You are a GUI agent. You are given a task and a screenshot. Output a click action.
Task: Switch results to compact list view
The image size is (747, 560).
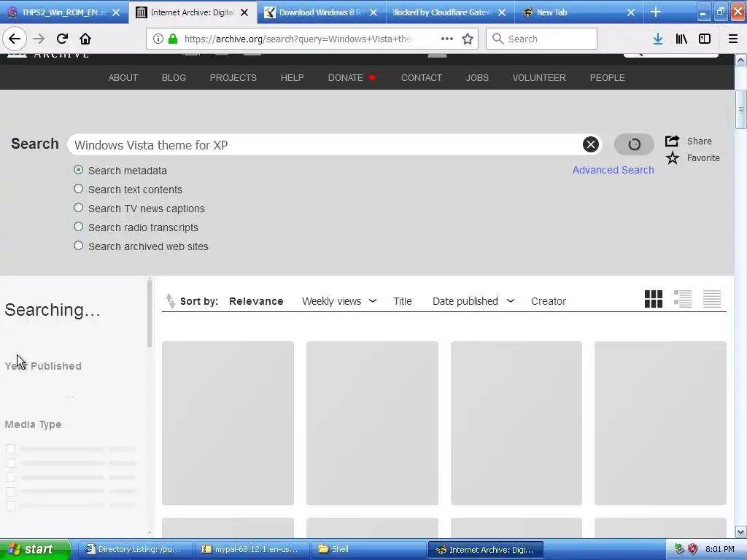point(712,299)
